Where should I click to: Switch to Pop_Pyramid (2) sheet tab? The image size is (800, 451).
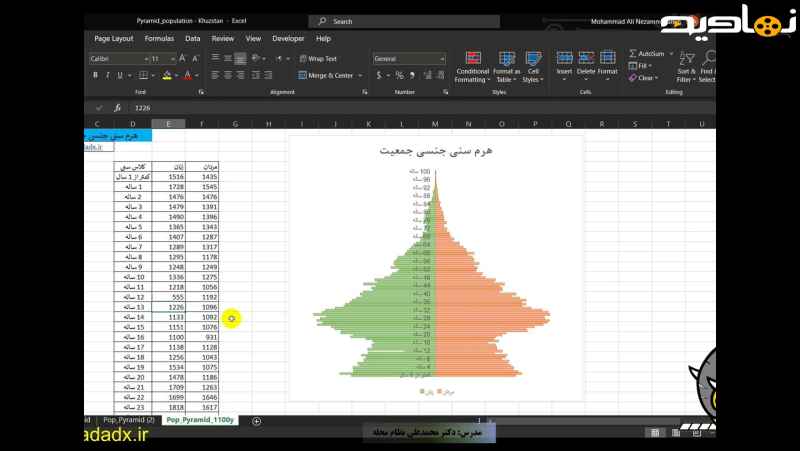[129, 421]
